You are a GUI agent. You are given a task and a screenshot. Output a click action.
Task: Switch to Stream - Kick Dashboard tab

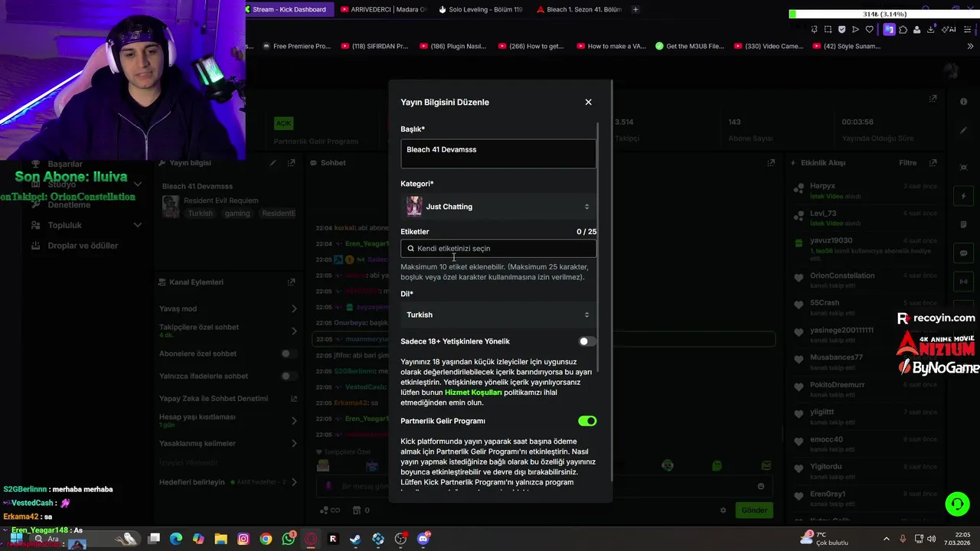289,9
